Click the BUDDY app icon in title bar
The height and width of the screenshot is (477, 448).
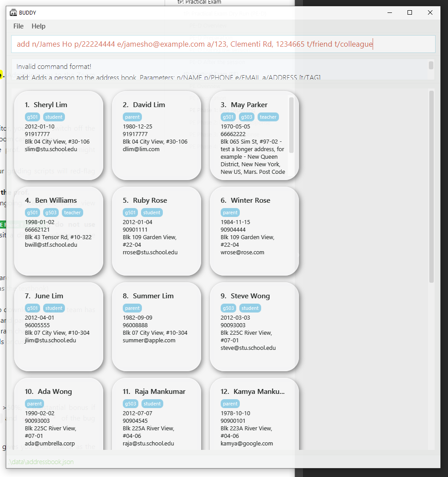13,12
